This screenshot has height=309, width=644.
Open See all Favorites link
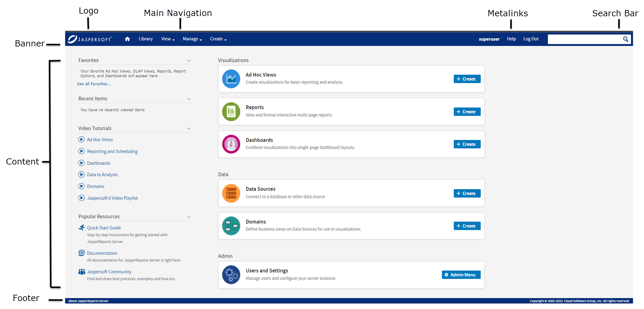point(94,84)
